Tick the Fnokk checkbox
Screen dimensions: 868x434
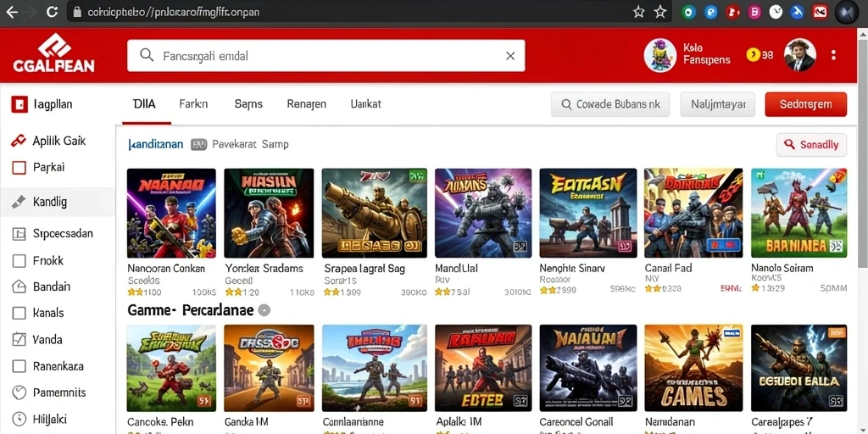(x=19, y=260)
